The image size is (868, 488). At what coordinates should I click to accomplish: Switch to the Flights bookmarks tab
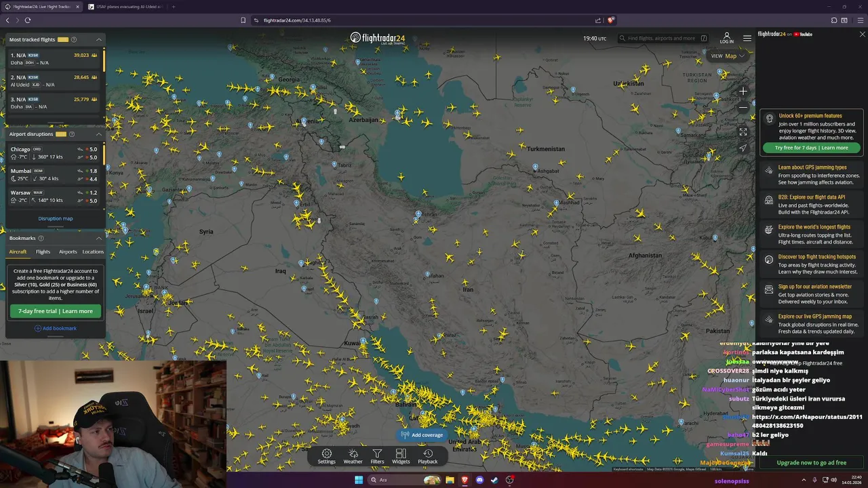[43, 251]
